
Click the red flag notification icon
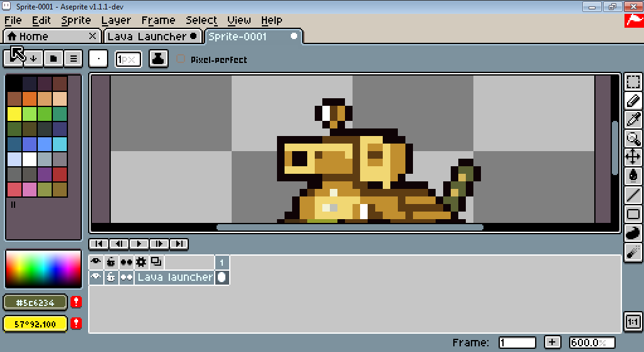634,21
